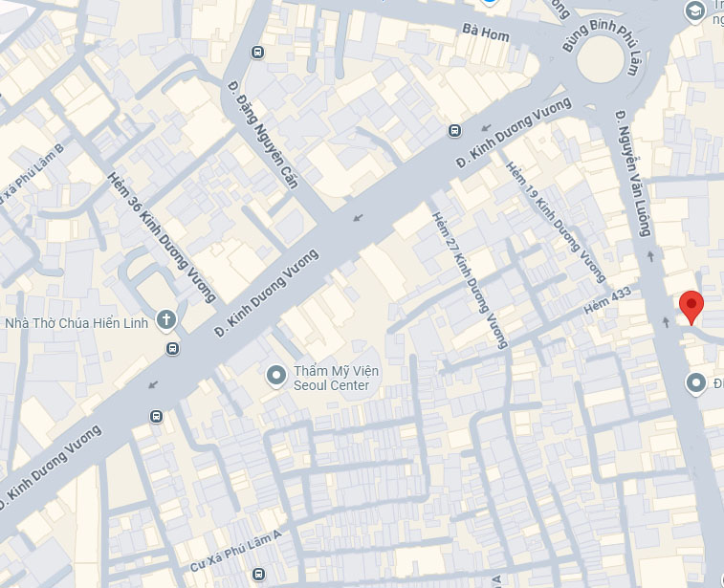The width and height of the screenshot is (724, 588).
Task: Select the church icon for Nhà Thờ Chúa Hiển Linh
Action: [166, 320]
